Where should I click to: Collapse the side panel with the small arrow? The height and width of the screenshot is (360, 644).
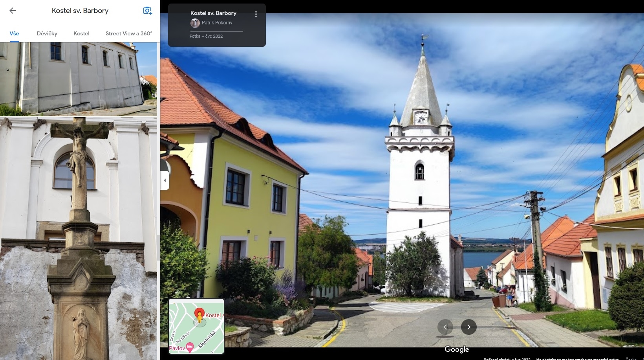tap(165, 180)
